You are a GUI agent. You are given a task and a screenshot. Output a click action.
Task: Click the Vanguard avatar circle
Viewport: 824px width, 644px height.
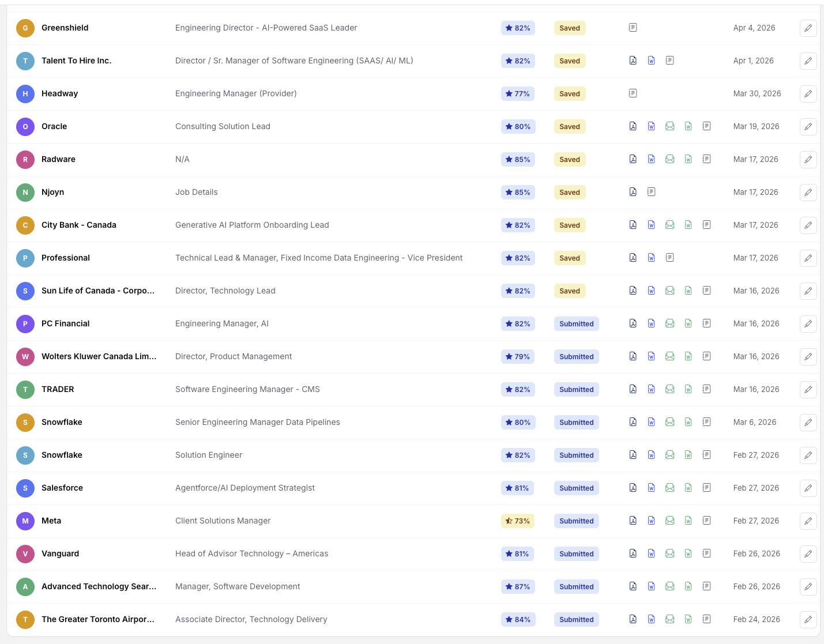click(25, 553)
